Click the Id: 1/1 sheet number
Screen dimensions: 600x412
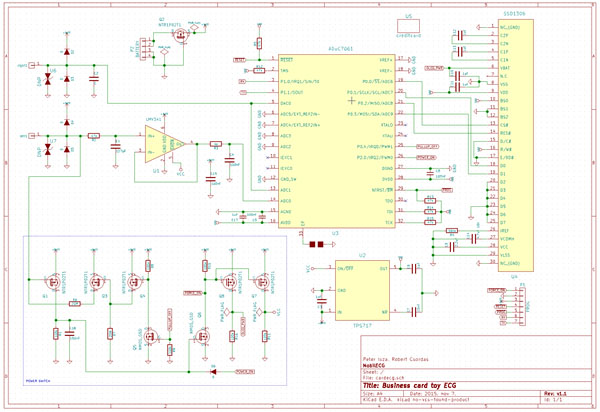(553, 400)
